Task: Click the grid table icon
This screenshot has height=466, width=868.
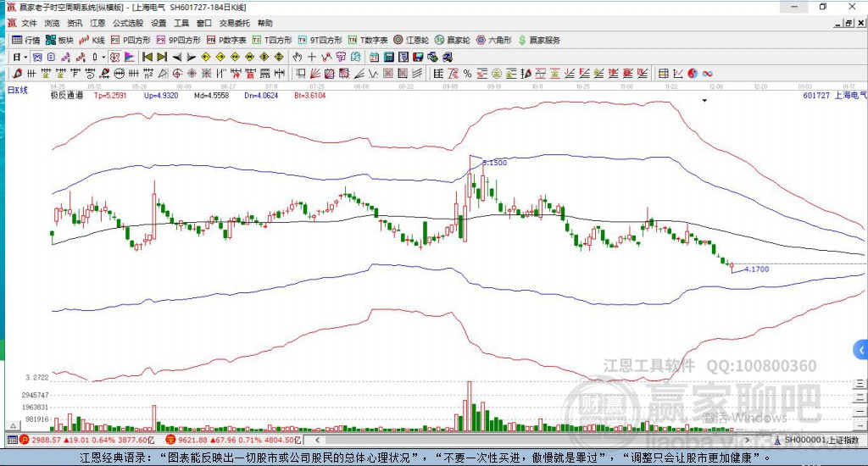Action: [x=663, y=73]
